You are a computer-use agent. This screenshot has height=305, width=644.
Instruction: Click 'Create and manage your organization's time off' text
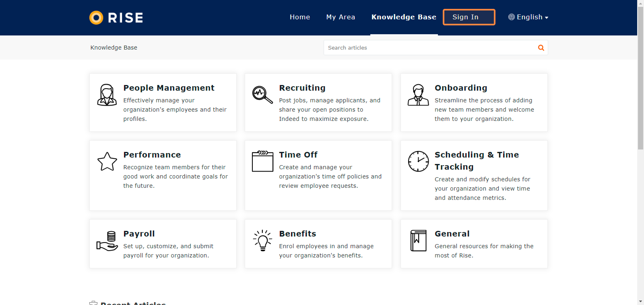pos(330,176)
